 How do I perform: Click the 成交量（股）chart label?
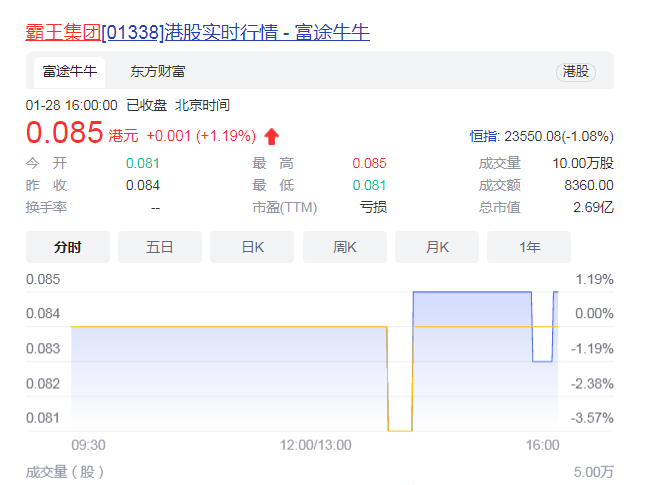(x=65, y=472)
